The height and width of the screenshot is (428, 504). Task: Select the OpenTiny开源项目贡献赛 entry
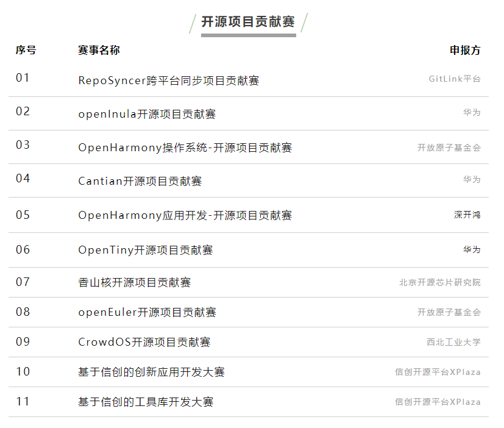(x=145, y=250)
